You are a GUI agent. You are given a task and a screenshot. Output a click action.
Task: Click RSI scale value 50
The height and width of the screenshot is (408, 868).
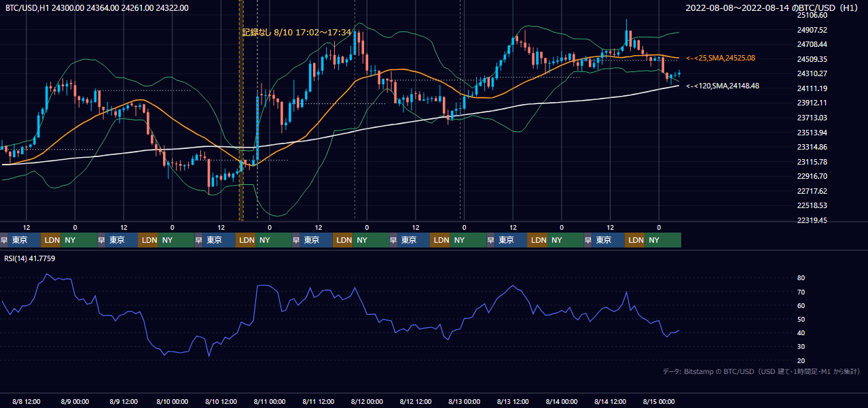(801, 319)
